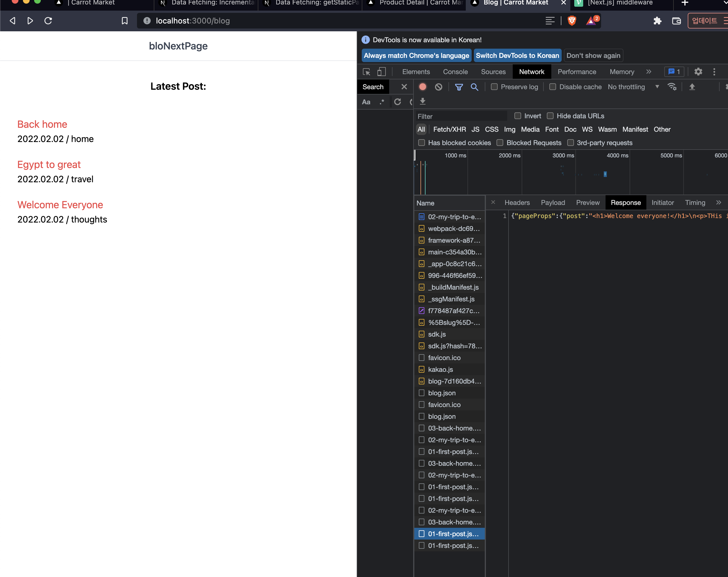Viewport: 728px width, 577px height.
Task: Check the Disable cache option
Action: click(x=552, y=87)
